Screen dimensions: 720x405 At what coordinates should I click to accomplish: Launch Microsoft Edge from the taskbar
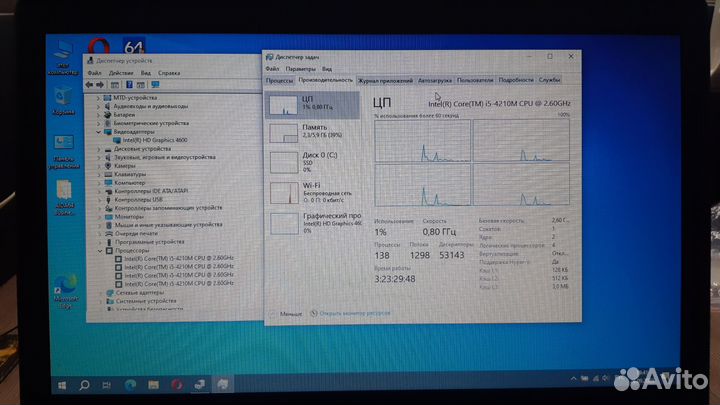tap(130, 385)
